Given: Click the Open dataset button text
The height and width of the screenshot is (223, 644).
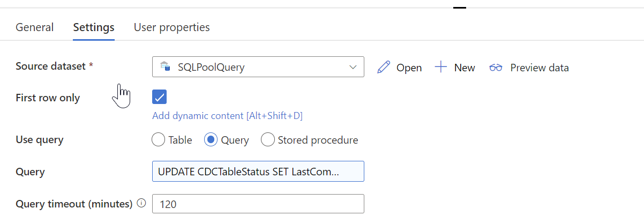Looking at the screenshot, I should click(409, 68).
